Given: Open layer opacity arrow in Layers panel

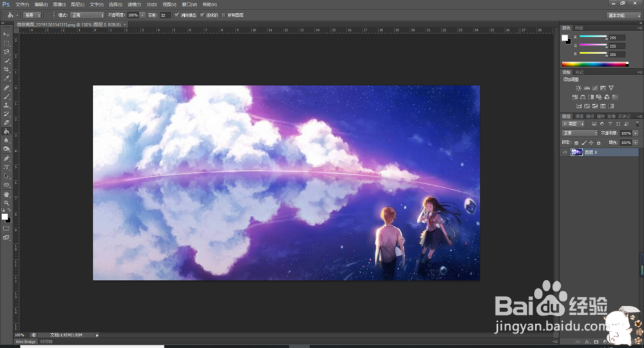Looking at the screenshot, I should (636, 133).
